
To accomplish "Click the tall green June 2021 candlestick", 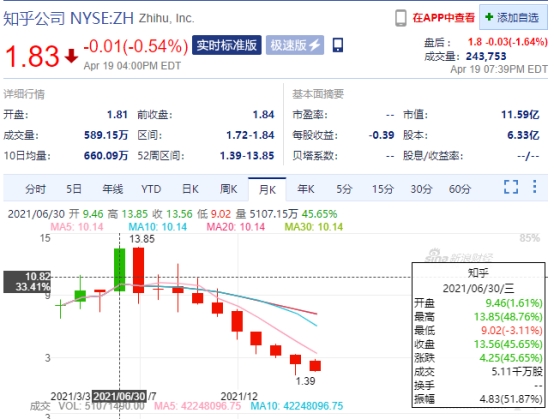I will coord(119,270).
